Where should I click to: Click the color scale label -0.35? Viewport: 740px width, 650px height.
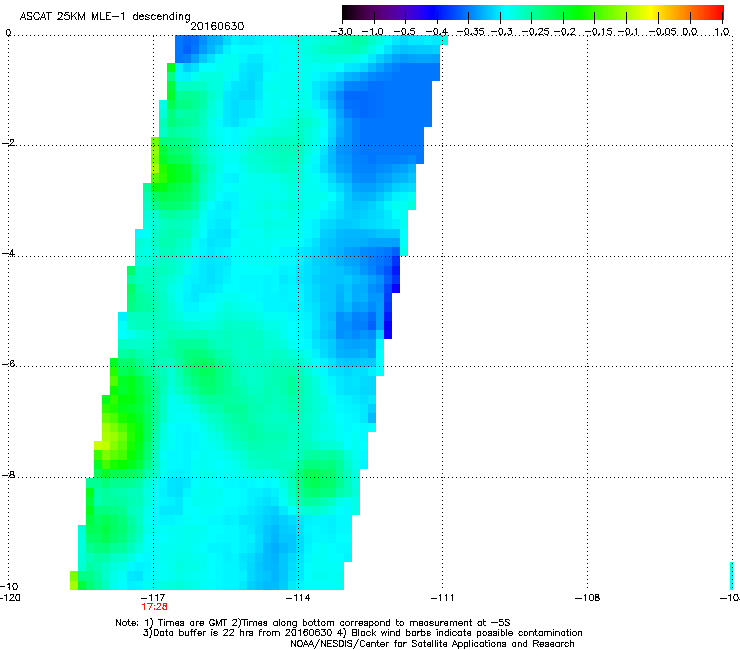point(471,32)
